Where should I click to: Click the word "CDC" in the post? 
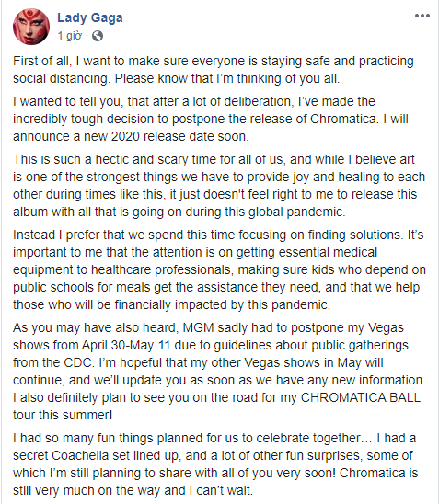78,363
